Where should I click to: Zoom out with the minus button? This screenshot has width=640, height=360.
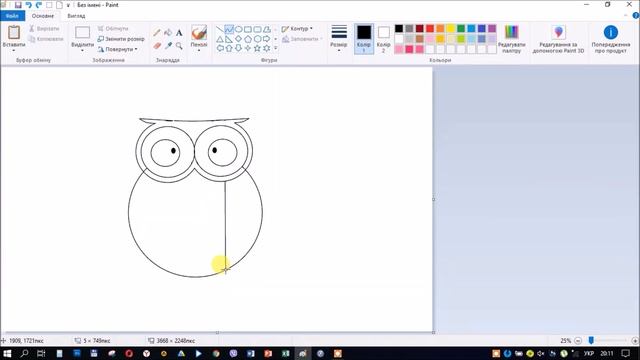click(x=578, y=340)
